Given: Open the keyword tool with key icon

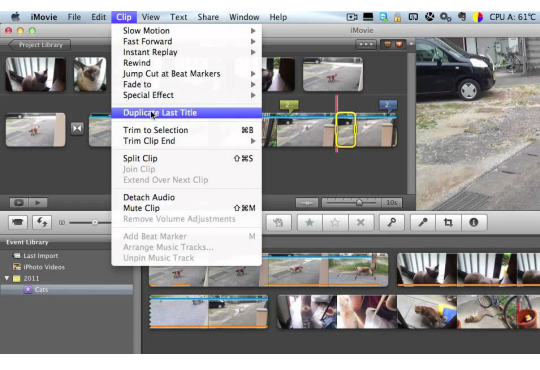Looking at the screenshot, I should [x=392, y=223].
